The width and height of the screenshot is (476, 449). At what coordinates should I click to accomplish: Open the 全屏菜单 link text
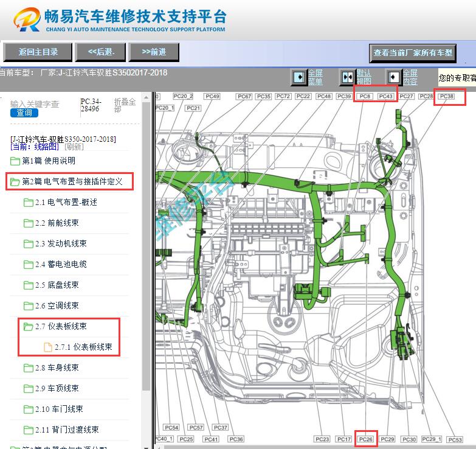pos(316,77)
